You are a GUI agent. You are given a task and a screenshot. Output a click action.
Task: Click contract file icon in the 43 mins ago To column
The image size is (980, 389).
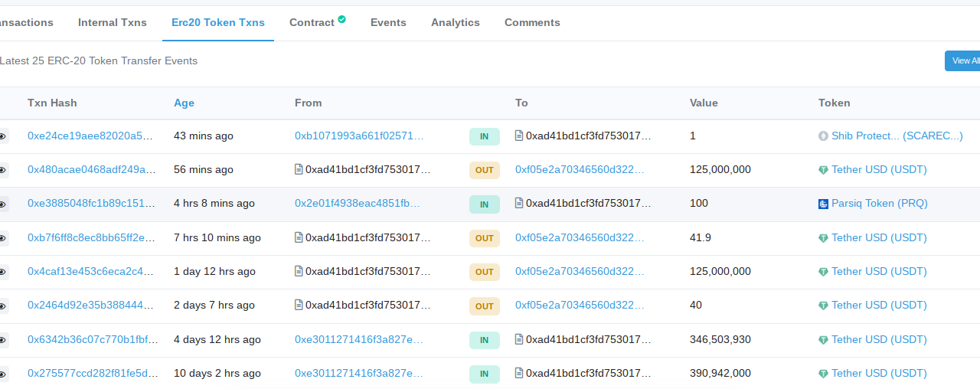tap(519, 136)
